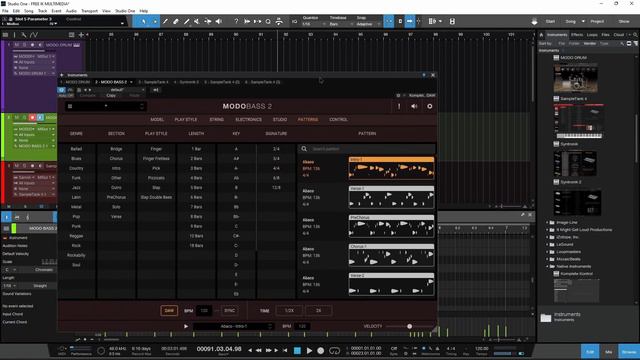Viewport: 640px width, 360px height.
Task: Mute the MODO DRUM track
Action: pyautogui.click(x=17, y=45)
